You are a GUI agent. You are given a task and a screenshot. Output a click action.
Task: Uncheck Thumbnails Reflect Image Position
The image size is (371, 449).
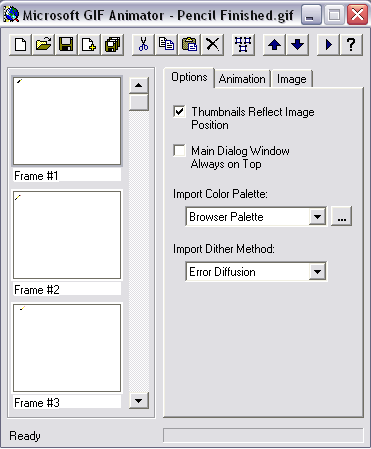click(179, 111)
